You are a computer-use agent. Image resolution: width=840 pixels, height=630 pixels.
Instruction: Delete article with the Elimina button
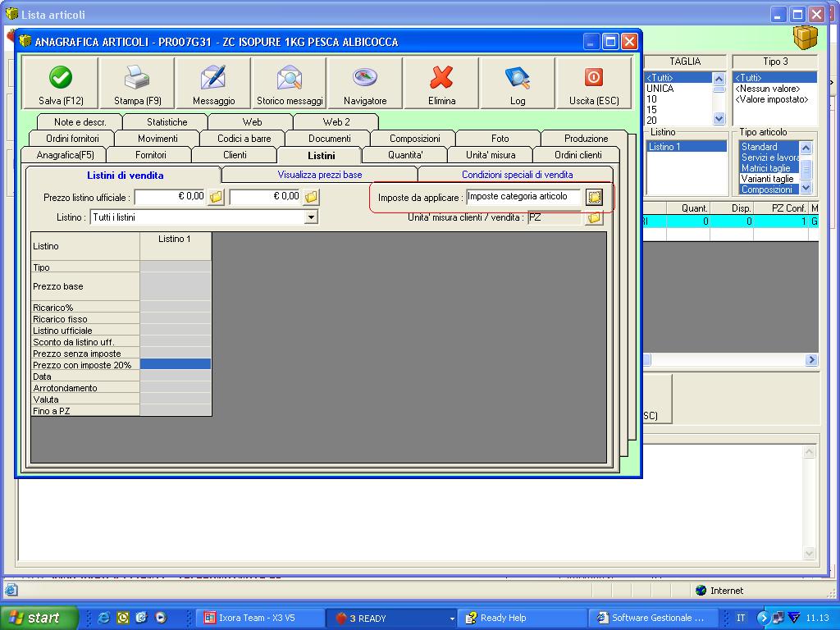tap(441, 84)
